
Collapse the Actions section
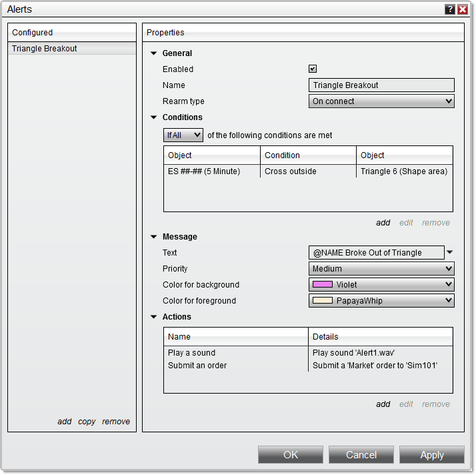154,317
